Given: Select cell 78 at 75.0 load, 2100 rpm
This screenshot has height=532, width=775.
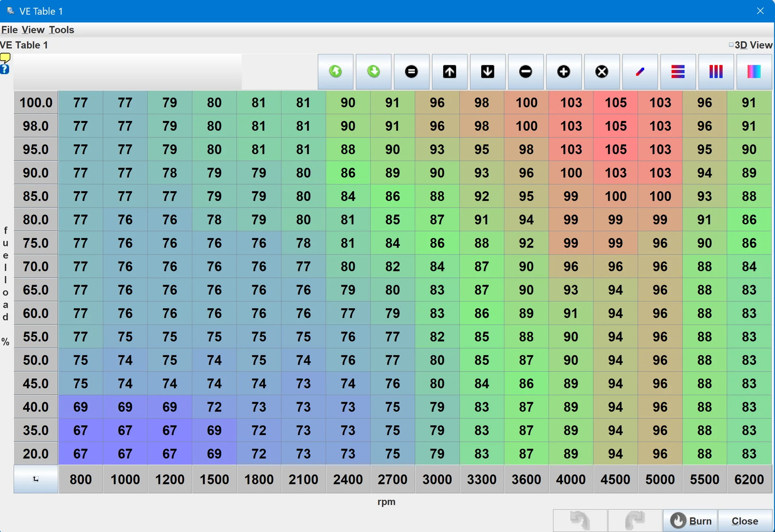Looking at the screenshot, I should (304, 243).
